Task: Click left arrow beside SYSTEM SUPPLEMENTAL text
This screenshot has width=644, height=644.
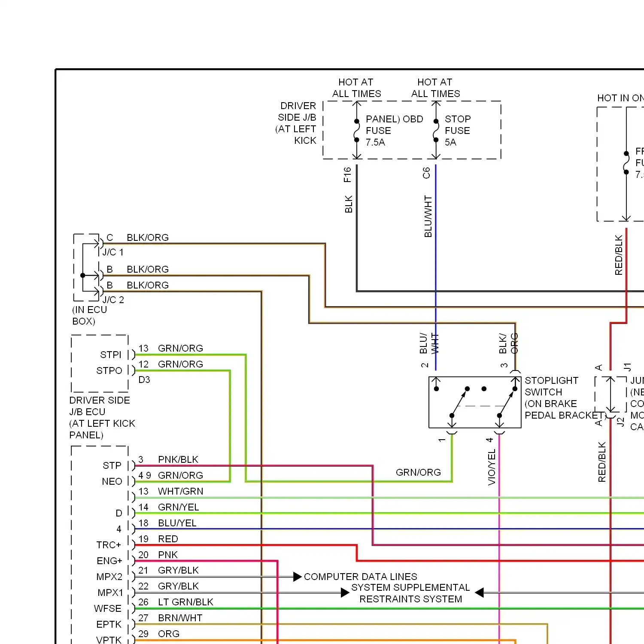Action: (345, 592)
